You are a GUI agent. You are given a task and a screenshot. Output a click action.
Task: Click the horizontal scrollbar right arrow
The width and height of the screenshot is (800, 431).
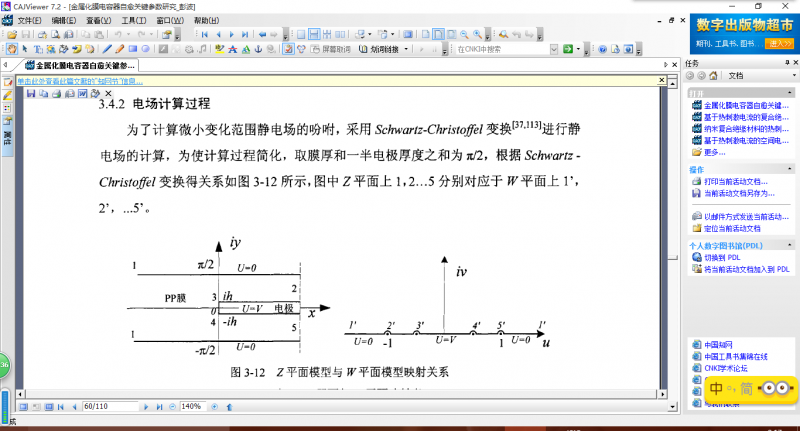coord(662,394)
